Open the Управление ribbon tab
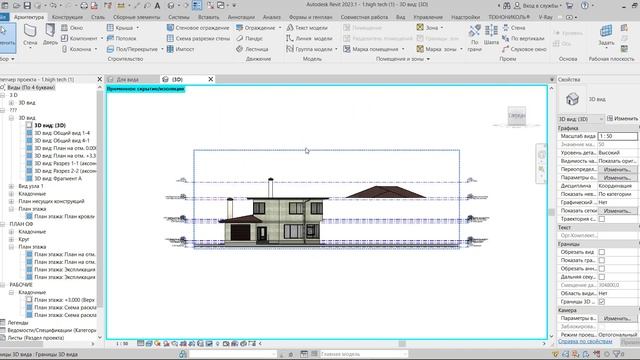The height and width of the screenshot is (360, 640). (x=428, y=17)
